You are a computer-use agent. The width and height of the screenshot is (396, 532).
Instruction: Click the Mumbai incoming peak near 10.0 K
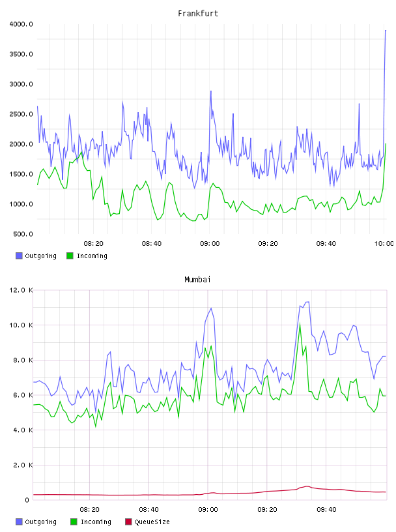pos(300,324)
